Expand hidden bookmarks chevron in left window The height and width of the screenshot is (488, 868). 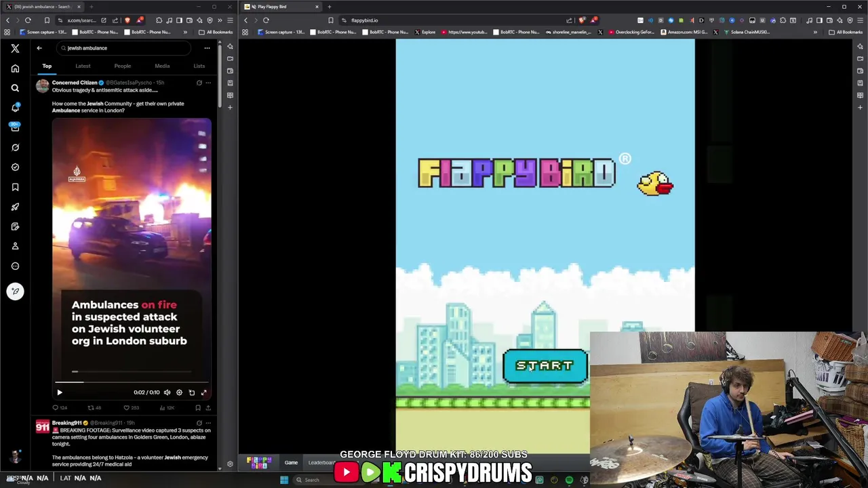(185, 32)
